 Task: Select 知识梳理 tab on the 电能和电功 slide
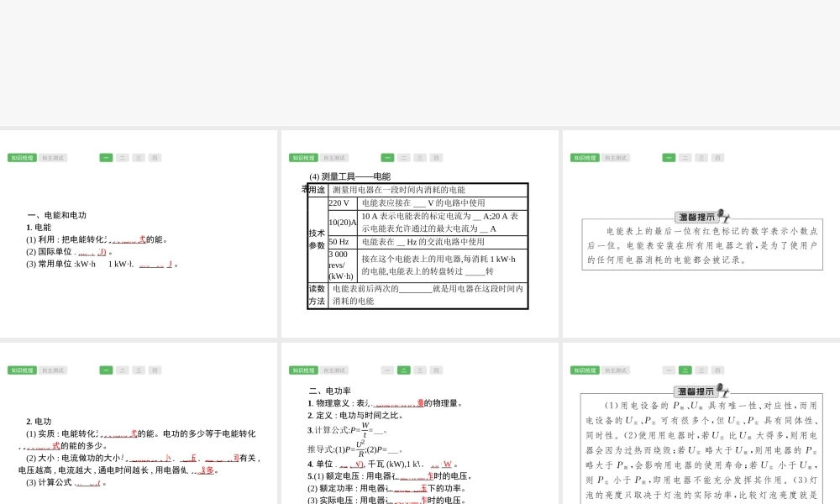tap(22, 158)
